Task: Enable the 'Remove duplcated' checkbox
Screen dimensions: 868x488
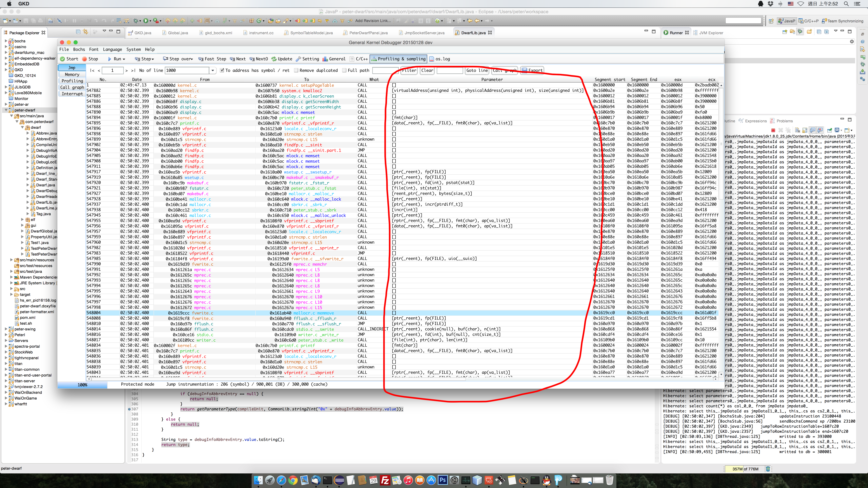Action: click(x=296, y=70)
